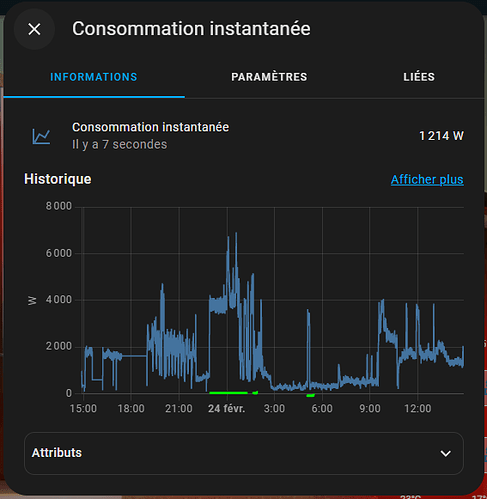
Task: Click the long green segment below the 24 févr. label
Action: tap(228, 393)
